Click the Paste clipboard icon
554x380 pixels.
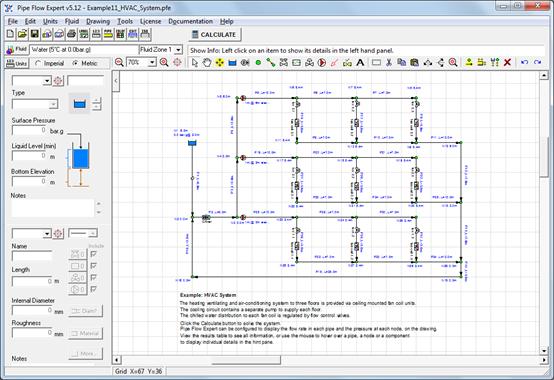pos(414,63)
